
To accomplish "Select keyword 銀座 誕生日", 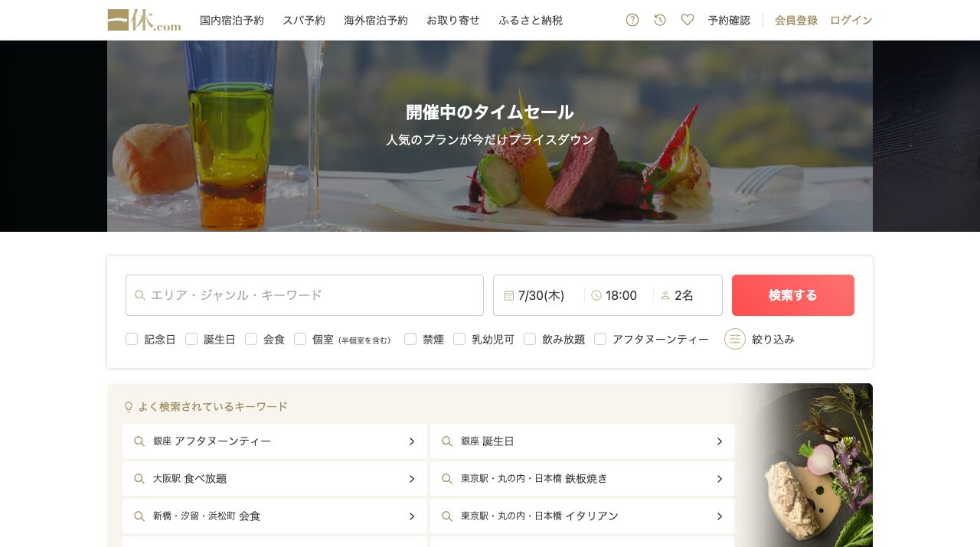I will (583, 441).
